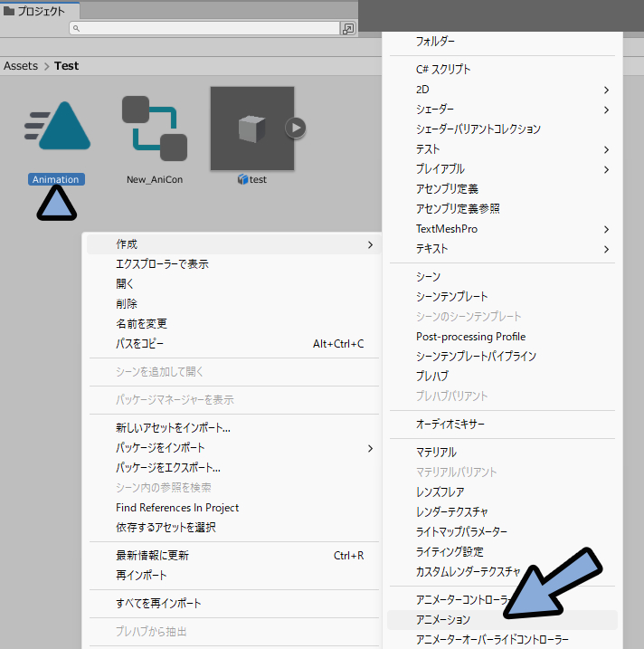The width and height of the screenshot is (644, 649).
Task: Select the Animation clip asset icon
Action: tap(57, 126)
